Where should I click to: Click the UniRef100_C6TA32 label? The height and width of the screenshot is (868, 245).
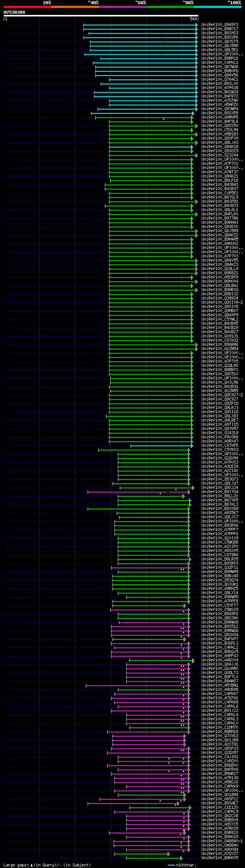tap(220, 340)
